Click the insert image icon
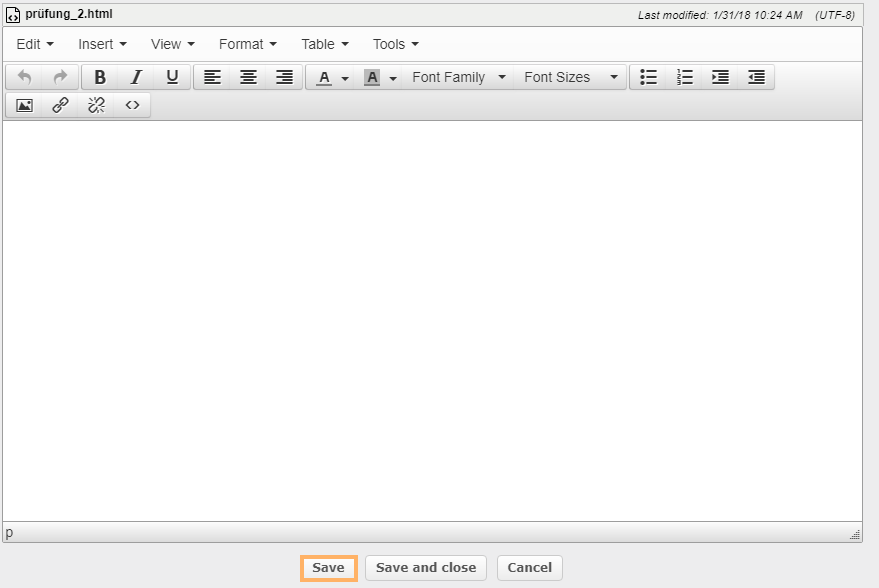 click(x=25, y=105)
